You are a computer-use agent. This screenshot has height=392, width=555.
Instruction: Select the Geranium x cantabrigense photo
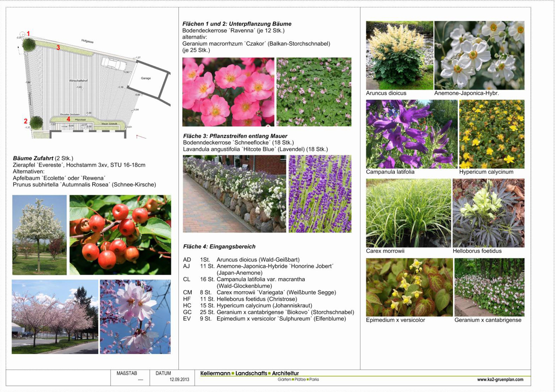(489, 287)
